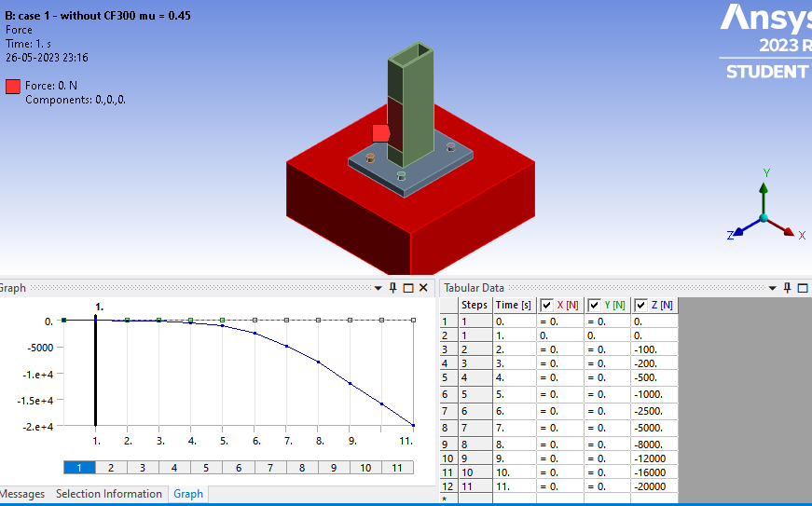
Task: Select step 2 in the step bar
Action: pos(111,468)
